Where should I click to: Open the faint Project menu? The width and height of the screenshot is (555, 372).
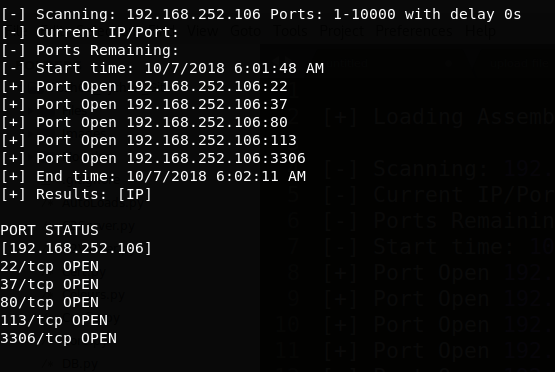pyautogui.click(x=342, y=31)
